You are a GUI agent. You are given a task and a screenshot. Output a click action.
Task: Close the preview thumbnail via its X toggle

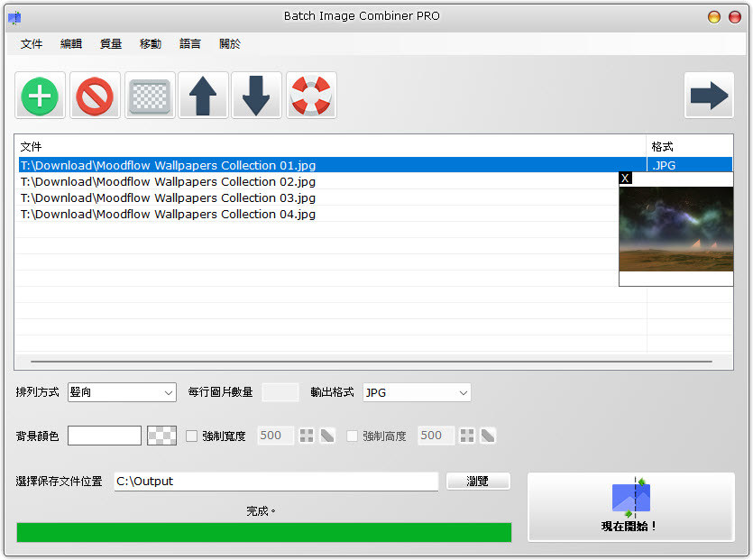(x=625, y=178)
